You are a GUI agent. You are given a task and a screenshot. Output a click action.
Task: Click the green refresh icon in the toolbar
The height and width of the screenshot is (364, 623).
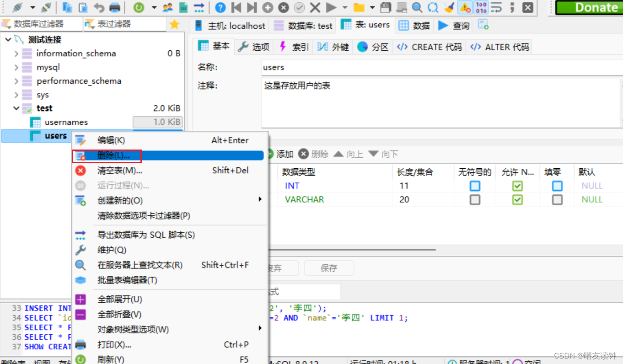point(139,7)
